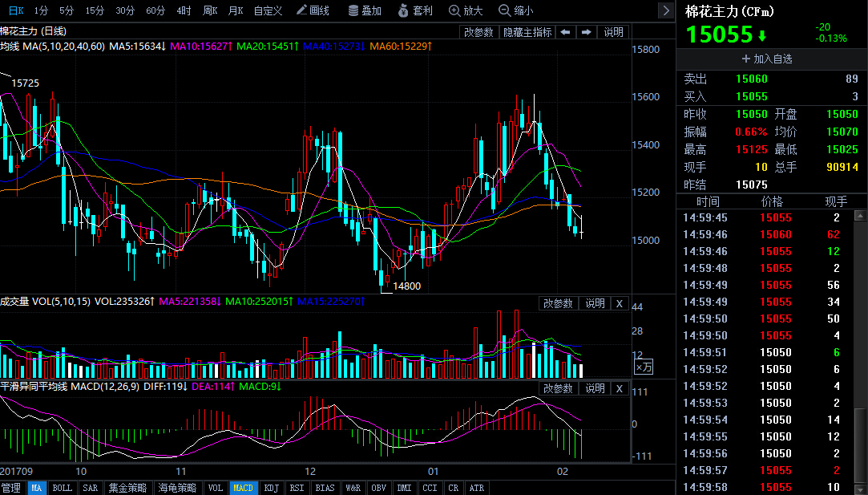The image size is (868, 495).
Task: Select VOL indicator tab
Action: (x=216, y=488)
